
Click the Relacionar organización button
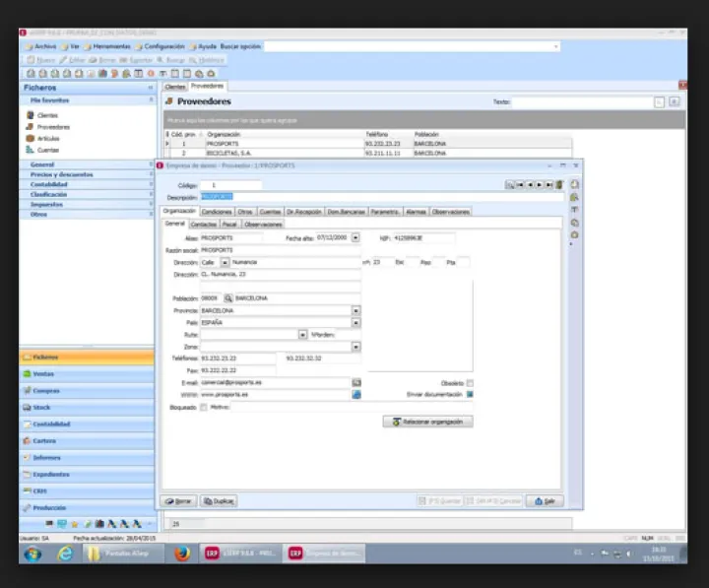click(x=427, y=422)
